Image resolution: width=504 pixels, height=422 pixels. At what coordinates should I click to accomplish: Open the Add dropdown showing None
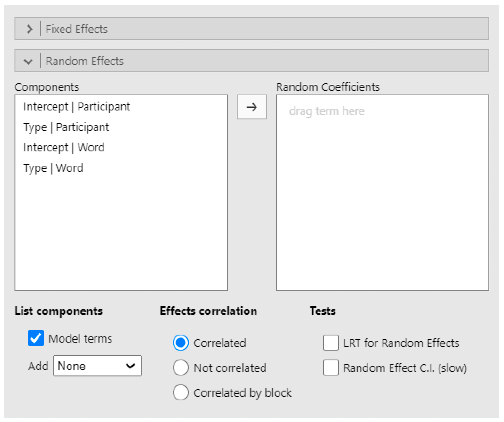click(97, 366)
